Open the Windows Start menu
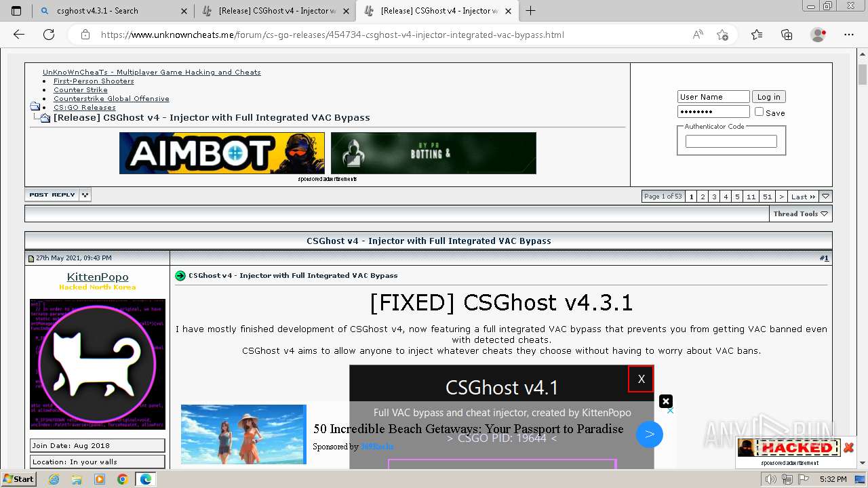The width and height of the screenshot is (868, 488). point(19,479)
